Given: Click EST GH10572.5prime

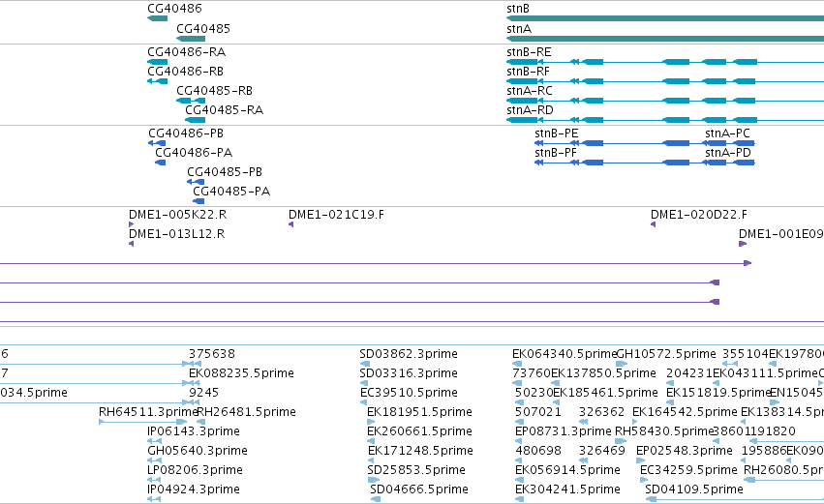Looking at the screenshot, I should tap(666, 353).
